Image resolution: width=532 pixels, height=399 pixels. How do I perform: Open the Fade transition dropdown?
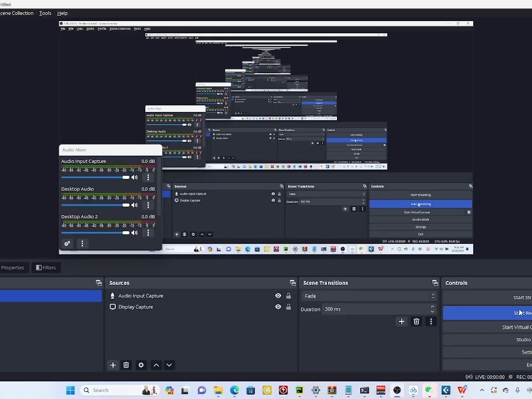369,296
